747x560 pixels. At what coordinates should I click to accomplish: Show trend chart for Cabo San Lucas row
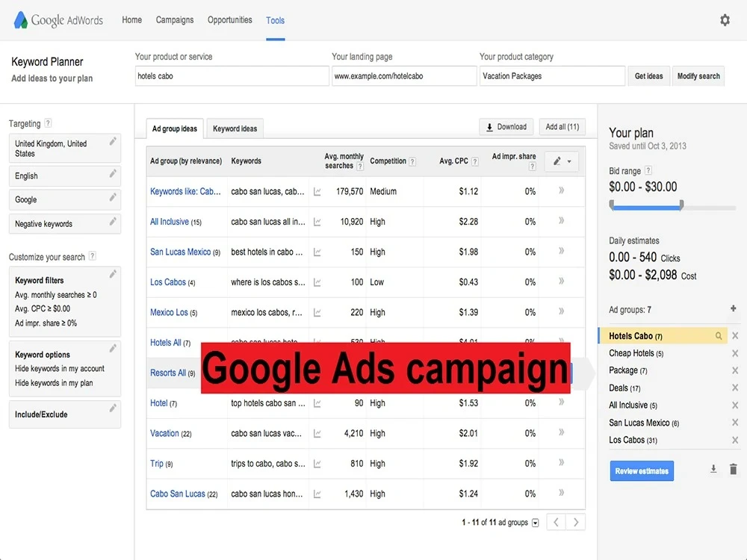click(317, 494)
